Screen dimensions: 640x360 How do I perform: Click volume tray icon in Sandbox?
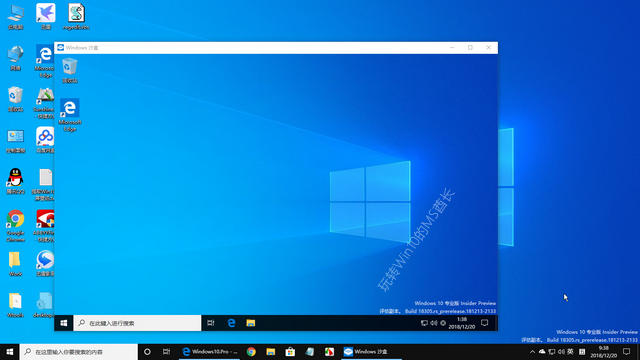coord(433,323)
